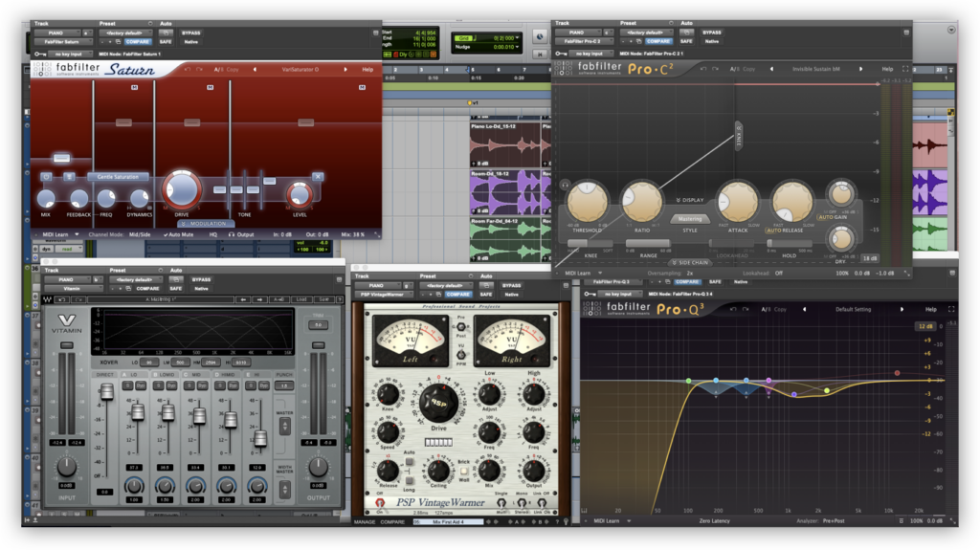The image size is (980, 550).
Task: Open Help menu in Pro-C2
Action: tap(887, 69)
